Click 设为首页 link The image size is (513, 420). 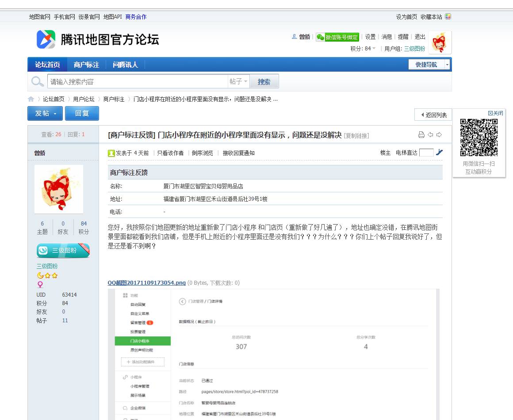tap(407, 17)
